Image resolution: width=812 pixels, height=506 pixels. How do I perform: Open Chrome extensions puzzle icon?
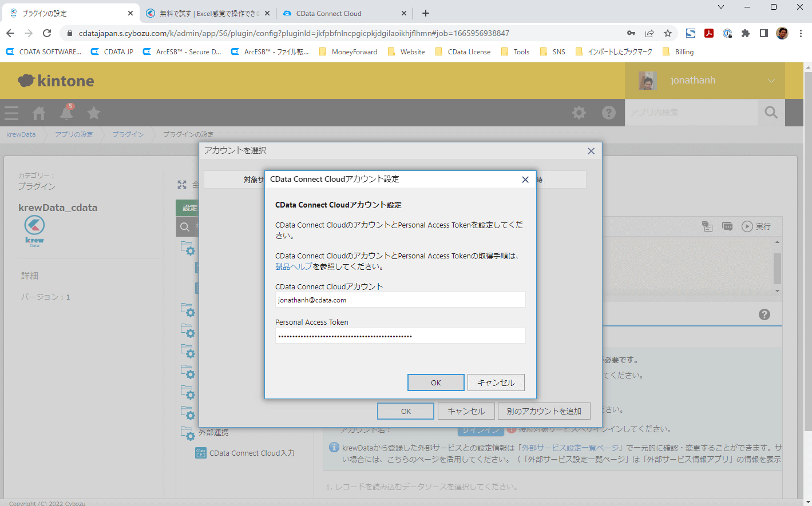click(746, 33)
